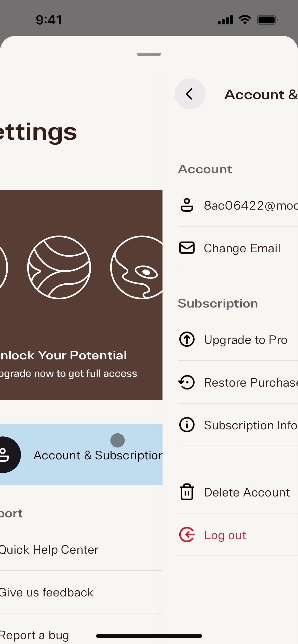This screenshot has width=298, height=644.
Task: Tap Report a bug
Action: [34, 635]
